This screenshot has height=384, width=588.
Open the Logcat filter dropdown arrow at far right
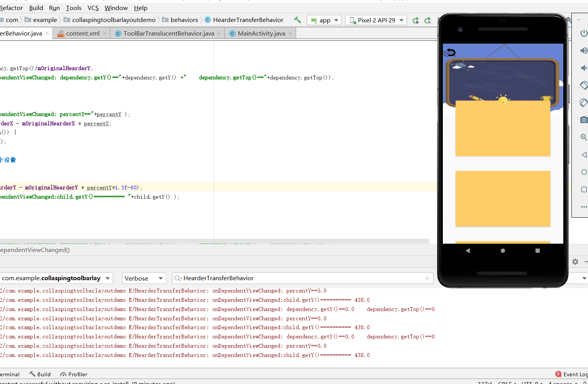tap(585, 278)
